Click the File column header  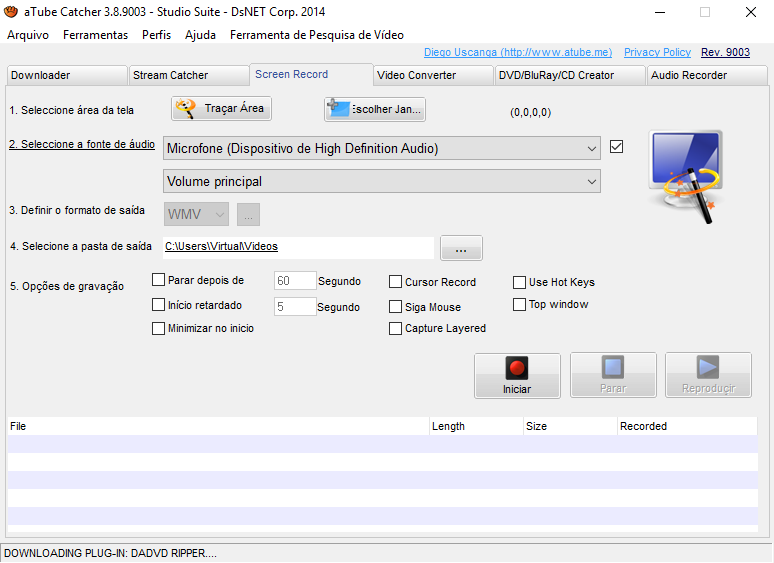tap(218, 426)
